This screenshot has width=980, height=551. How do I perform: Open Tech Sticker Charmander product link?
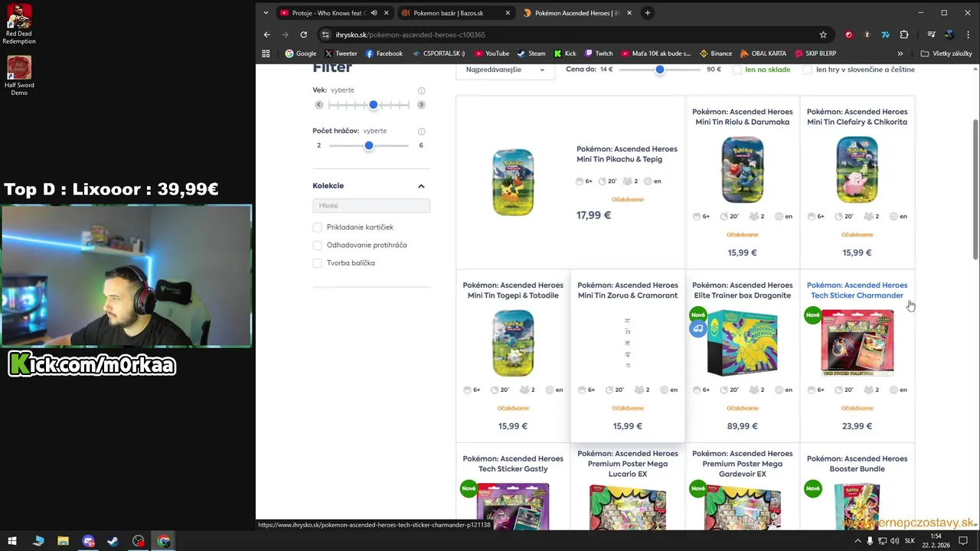(x=857, y=290)
